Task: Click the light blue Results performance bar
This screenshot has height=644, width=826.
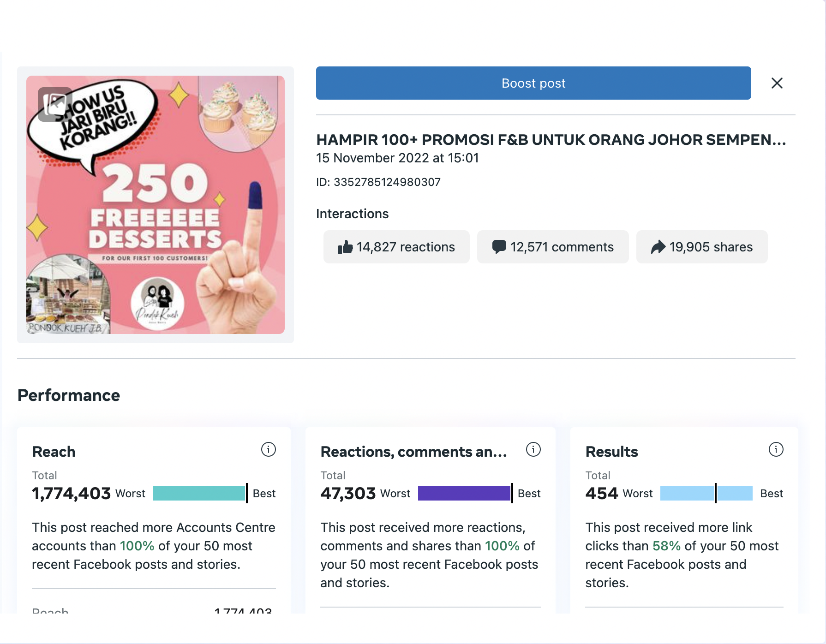Action: tap(706, 493)
